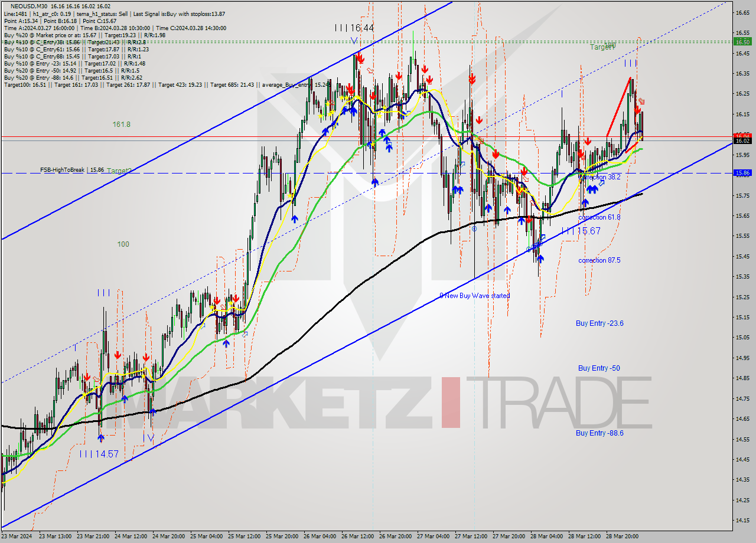756x543 pixels.
Task: Click the '23 Mar 2024' time axis label
Action: (17, 537)
